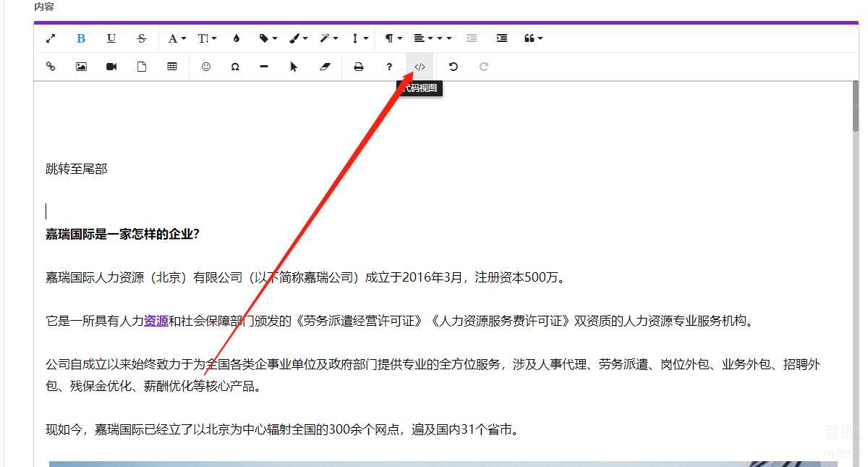Open the emoticons picker

pos(206,67)
